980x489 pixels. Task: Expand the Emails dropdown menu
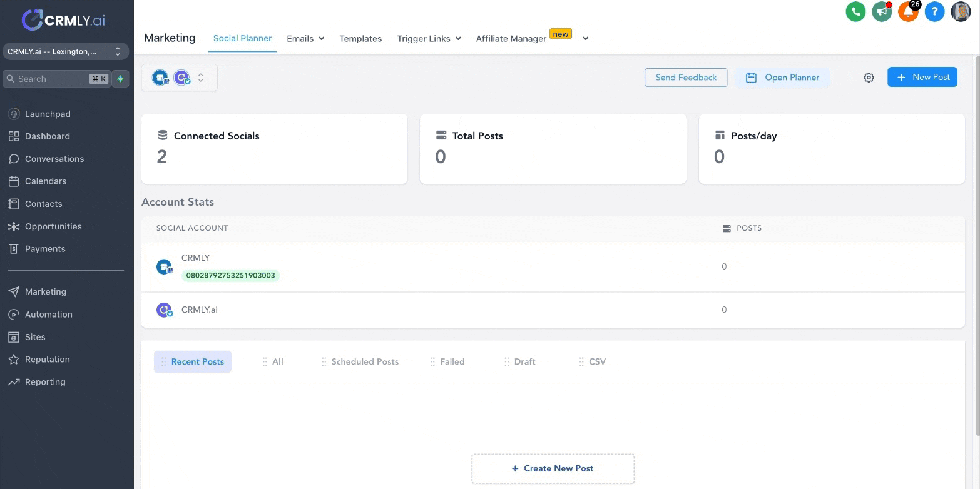click(x=305, y=38)
